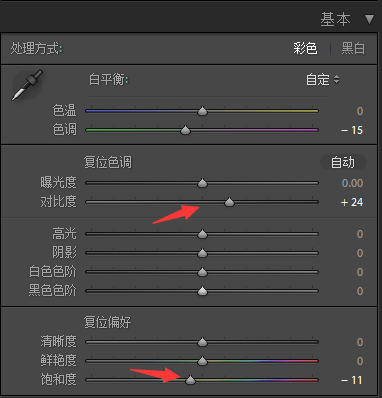Click the 复位色调 label
This screenshot has height=398, width=382.
(x=108, y=162)
